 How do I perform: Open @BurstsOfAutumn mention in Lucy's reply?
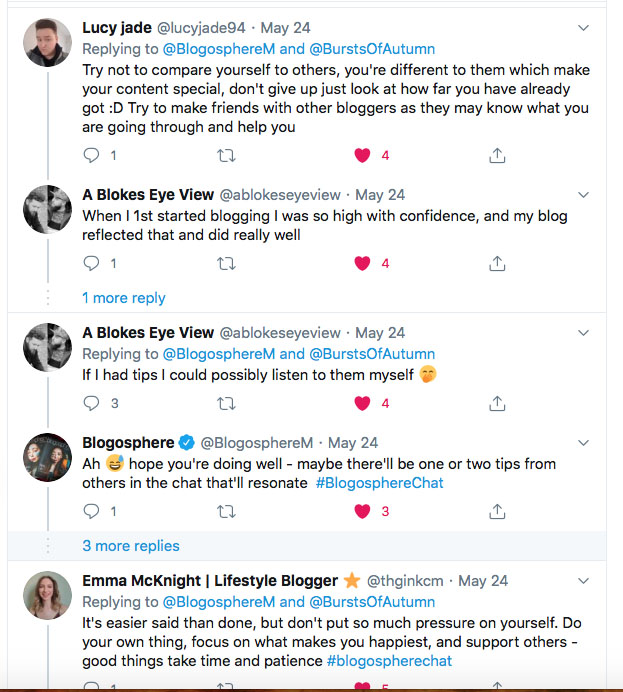[x=373, y=46]
